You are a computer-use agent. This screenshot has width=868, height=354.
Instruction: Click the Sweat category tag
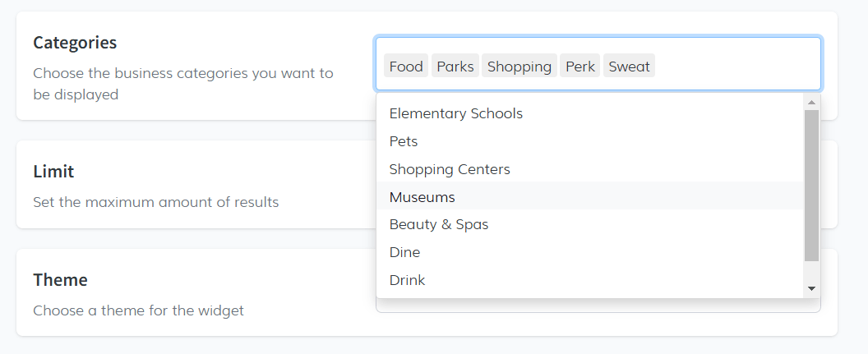(630, 67)
